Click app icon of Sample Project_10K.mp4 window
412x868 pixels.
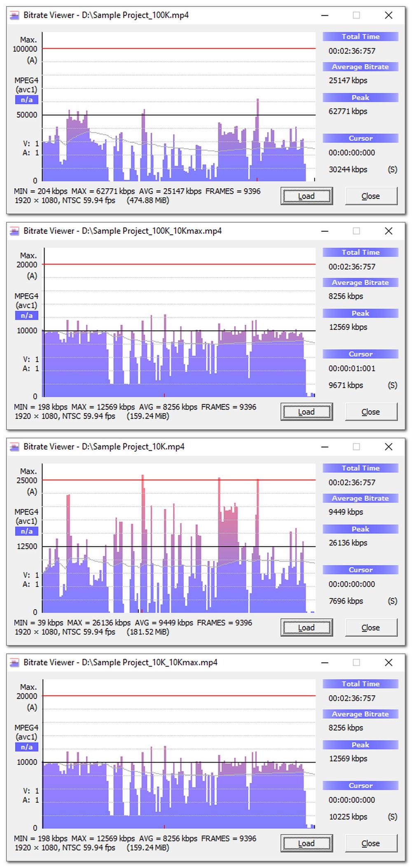tap(15, 447)
